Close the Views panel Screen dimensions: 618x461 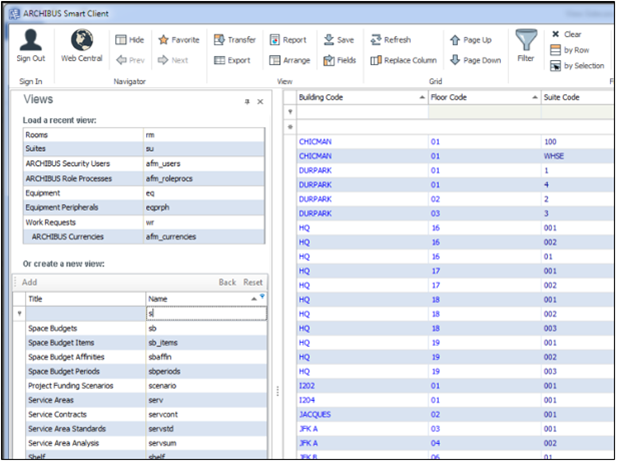pos(260,102)
